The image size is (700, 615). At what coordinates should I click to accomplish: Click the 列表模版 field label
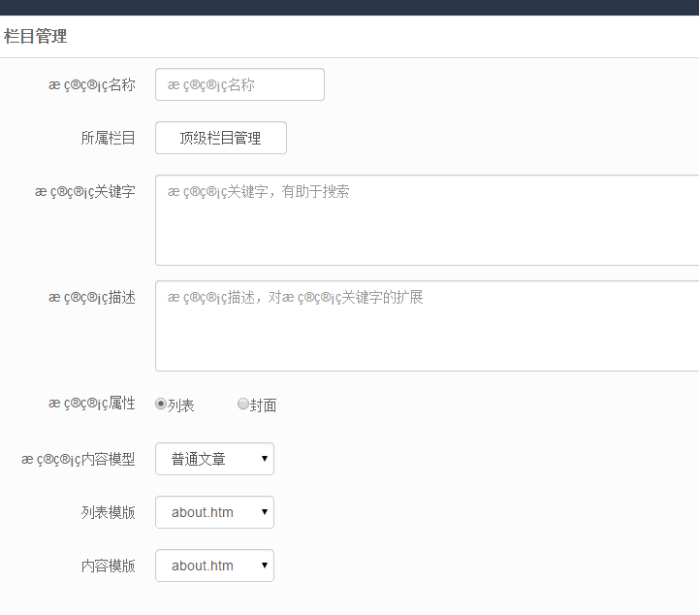click(x=108, y=512)
